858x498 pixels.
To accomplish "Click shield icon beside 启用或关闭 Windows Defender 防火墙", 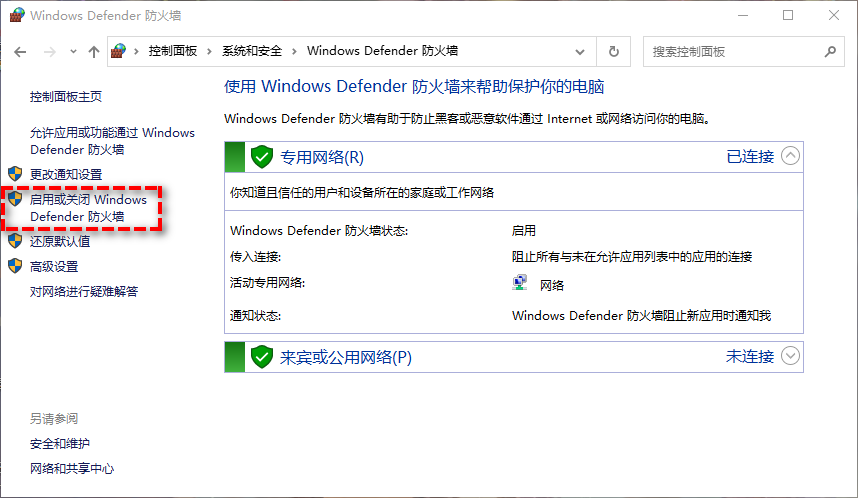I will [x=15, y=198].
